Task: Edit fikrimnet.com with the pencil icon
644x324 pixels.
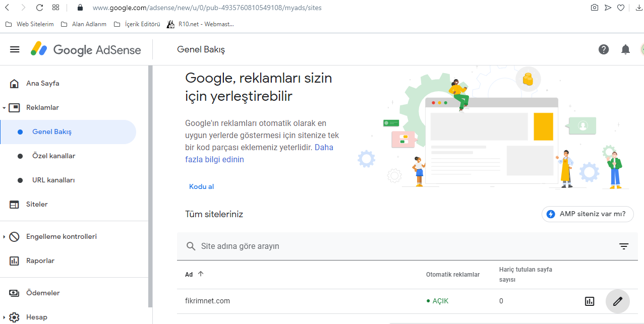Action: click(x=618, y=301)
